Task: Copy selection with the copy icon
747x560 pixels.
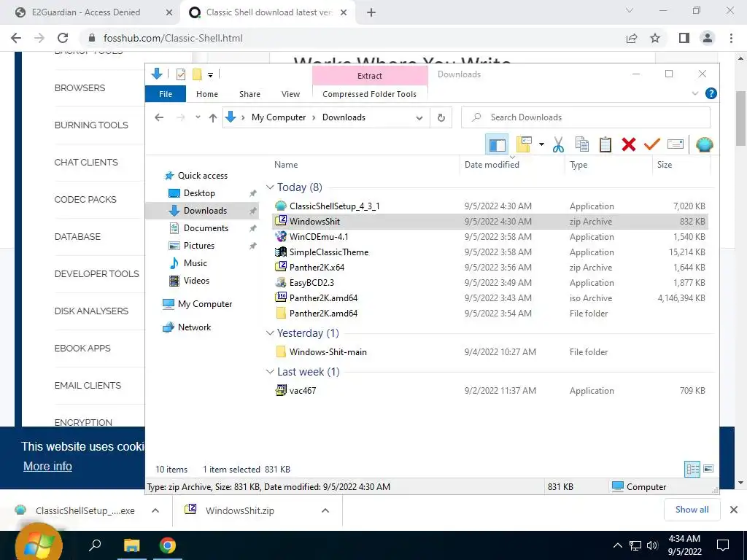Action: [581, 144]
